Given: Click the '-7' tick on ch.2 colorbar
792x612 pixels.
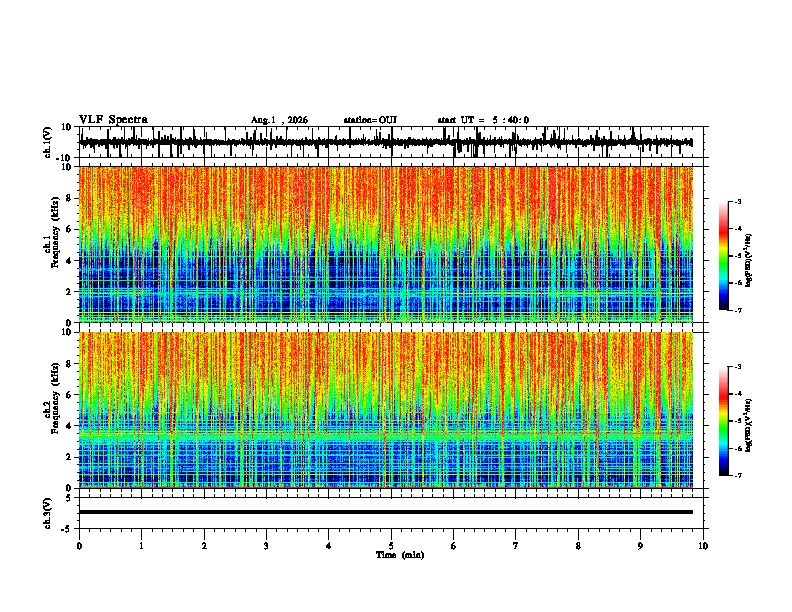Looking at the screenshot, I should (x=737, y=475).
